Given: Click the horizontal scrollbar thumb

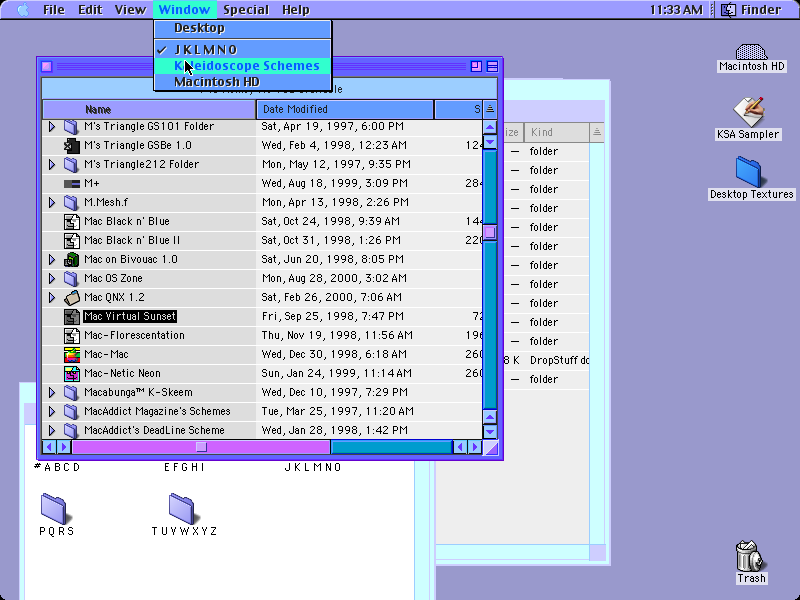Looking at the screenshot, I should pos(202,447).
